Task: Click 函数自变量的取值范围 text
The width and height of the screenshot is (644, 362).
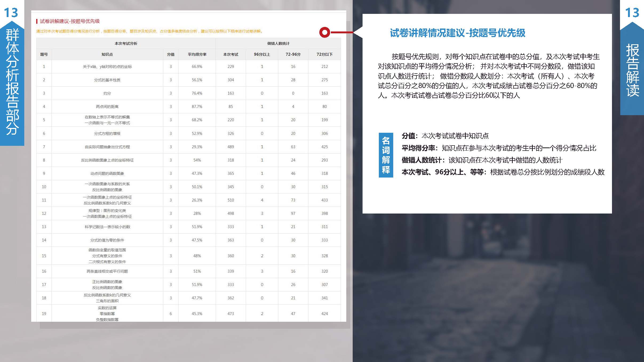Action: (x=107, y=250)
